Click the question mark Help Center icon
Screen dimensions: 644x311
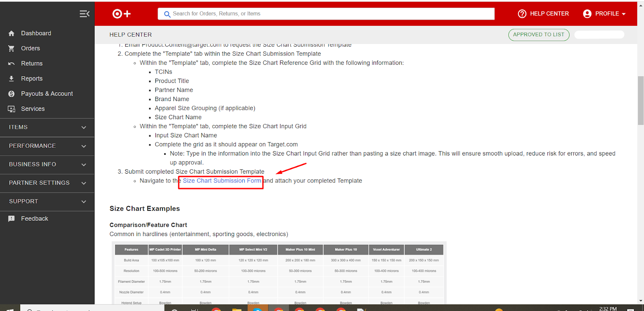tap(522, 14)
